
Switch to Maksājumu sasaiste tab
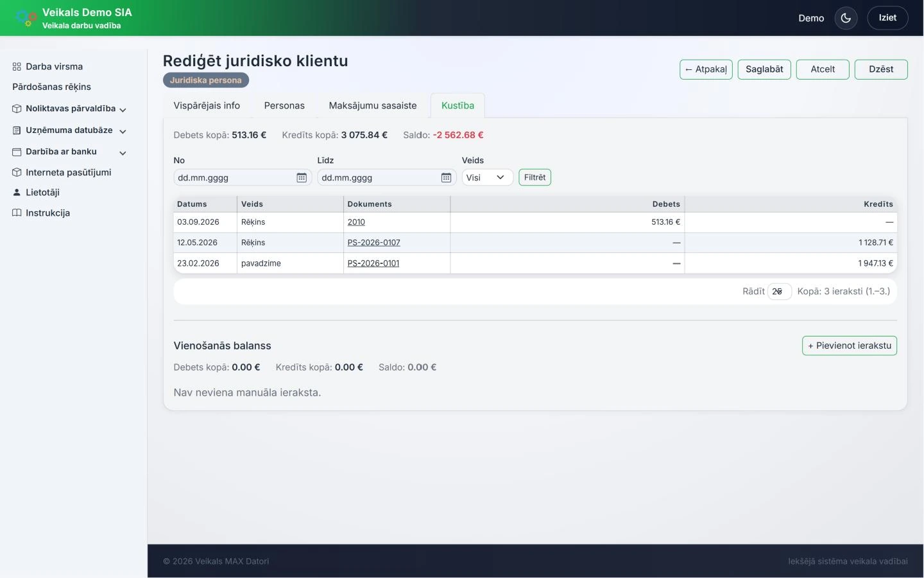pos(373,106)
